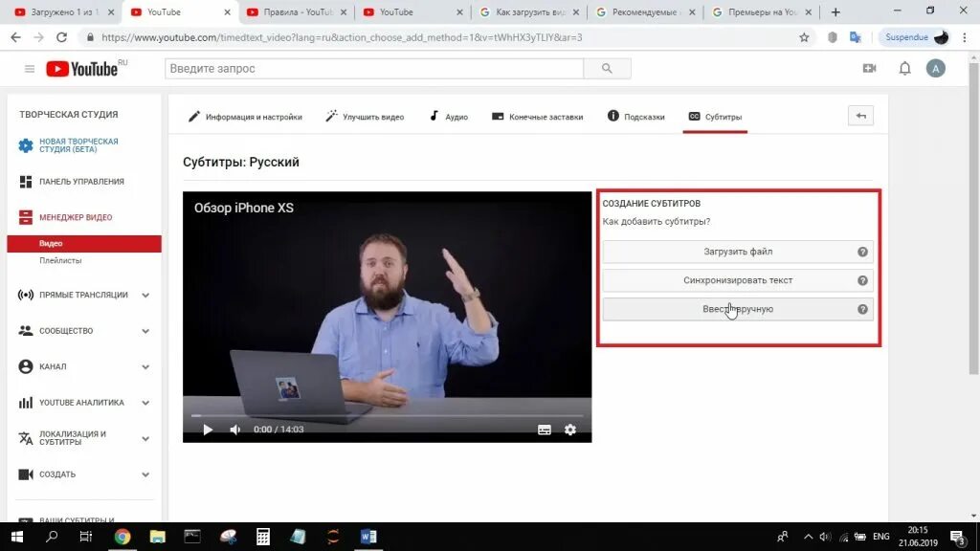980x551 pixels.
Task: Focus the Введите запрос search field
Action: (374, 69)
